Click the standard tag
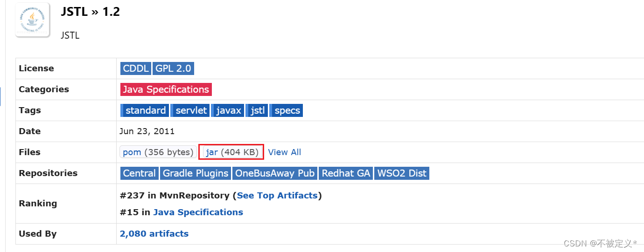Image resolution: width=644 pixels, height=252 pixels. click(144, 110)
